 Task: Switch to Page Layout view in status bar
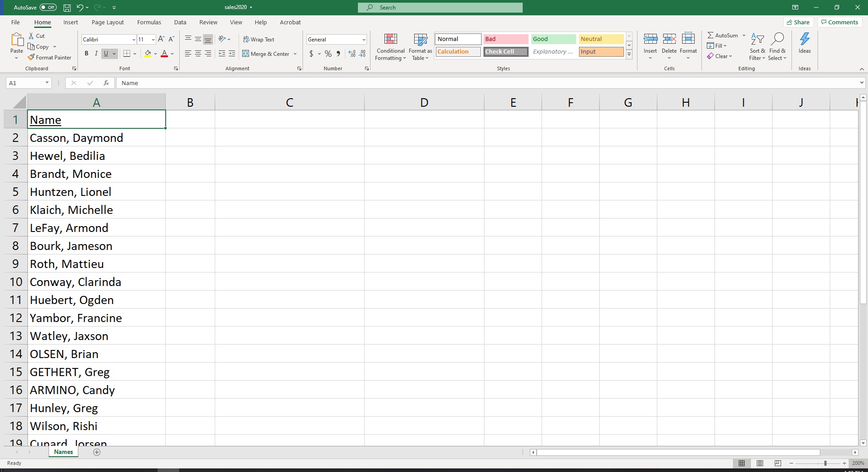[x=760, y=463]
